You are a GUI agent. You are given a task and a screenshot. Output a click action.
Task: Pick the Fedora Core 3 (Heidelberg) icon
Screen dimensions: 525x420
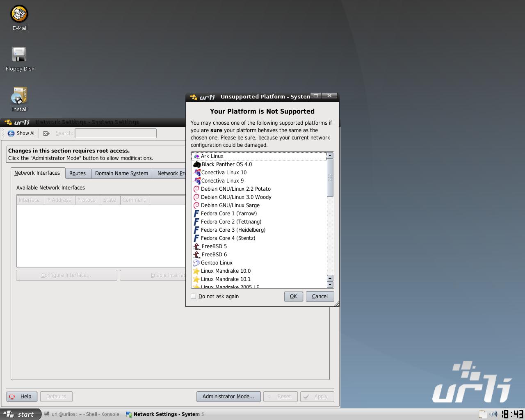click(x=196, y=230)
